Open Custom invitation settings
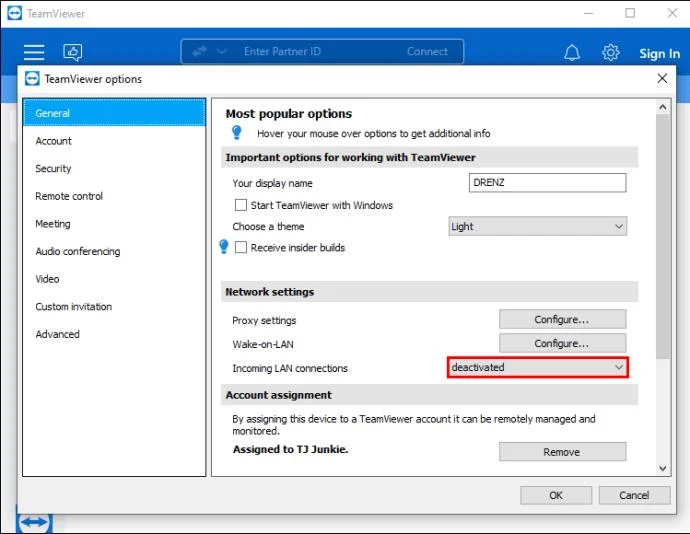 tap(114, 307)
